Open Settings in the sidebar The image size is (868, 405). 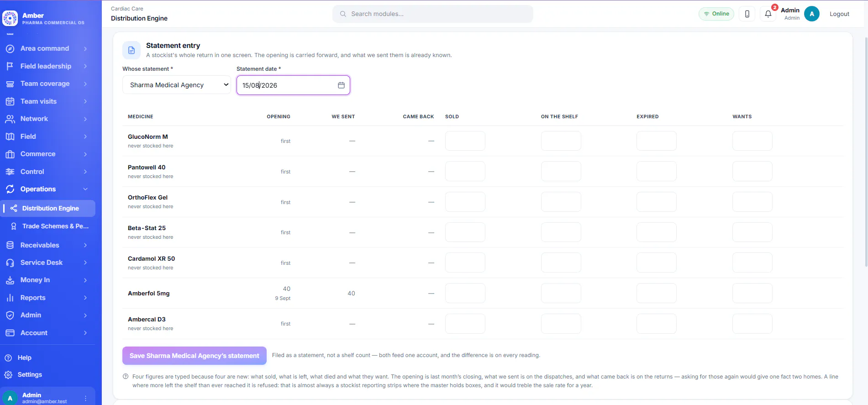30,375
